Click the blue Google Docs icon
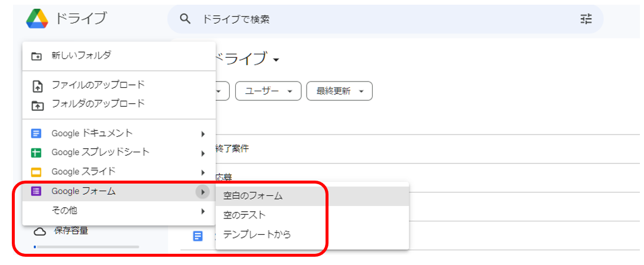 (36, 133)
